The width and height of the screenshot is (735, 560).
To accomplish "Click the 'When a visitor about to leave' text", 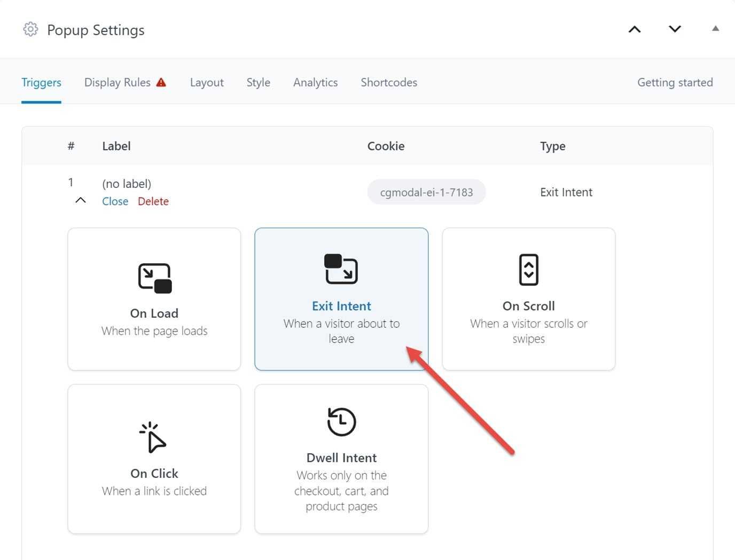I will (x=341, y=331).
